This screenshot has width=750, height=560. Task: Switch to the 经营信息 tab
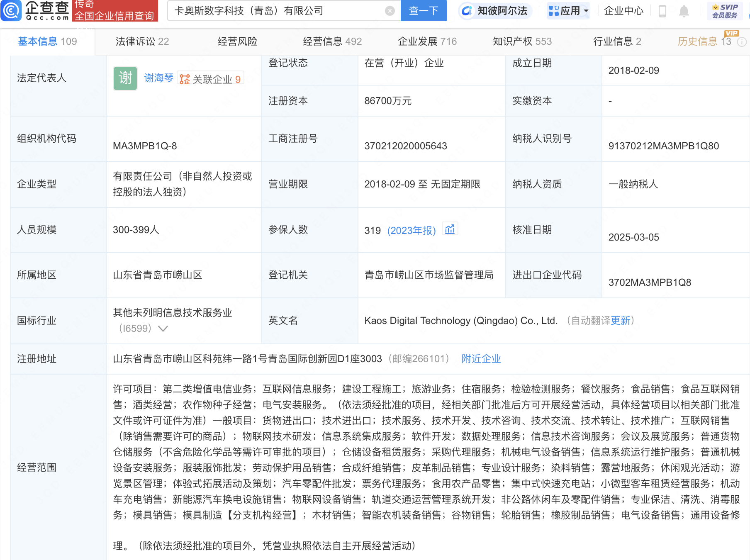point(332,41)
